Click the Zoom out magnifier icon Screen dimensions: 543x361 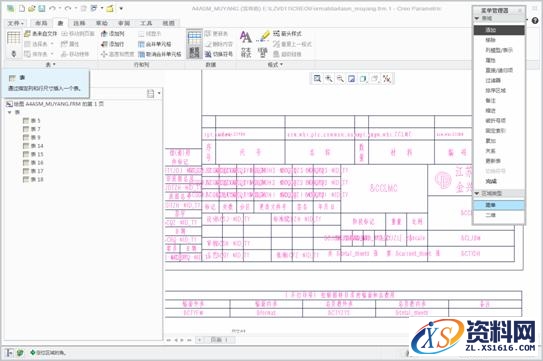click(340, 79)
